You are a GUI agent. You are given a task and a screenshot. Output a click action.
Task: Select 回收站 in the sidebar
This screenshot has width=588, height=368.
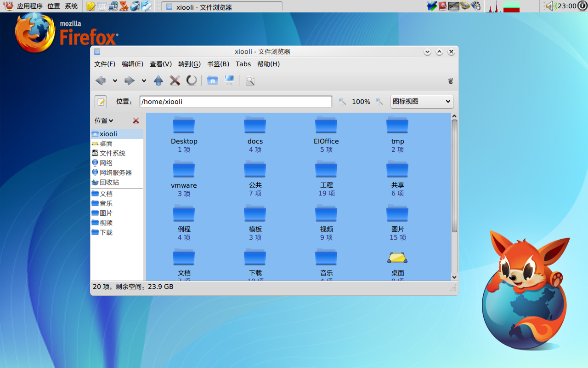[117, 182]
